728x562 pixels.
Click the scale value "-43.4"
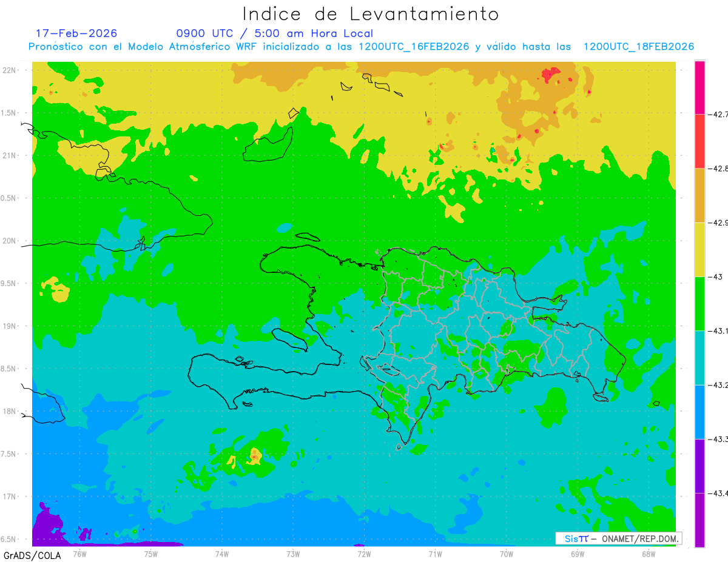point(718,493)
